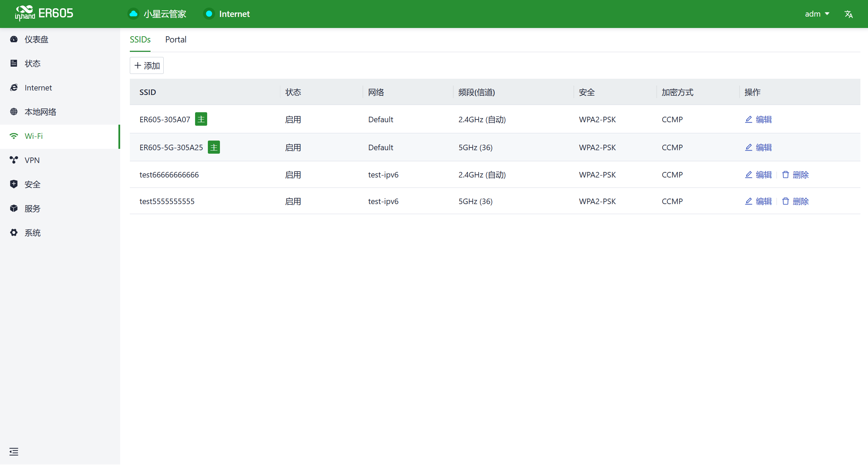The image size is (868, 470).
Task: Switch to the SSIDs tab
Action: coord(140,39)
